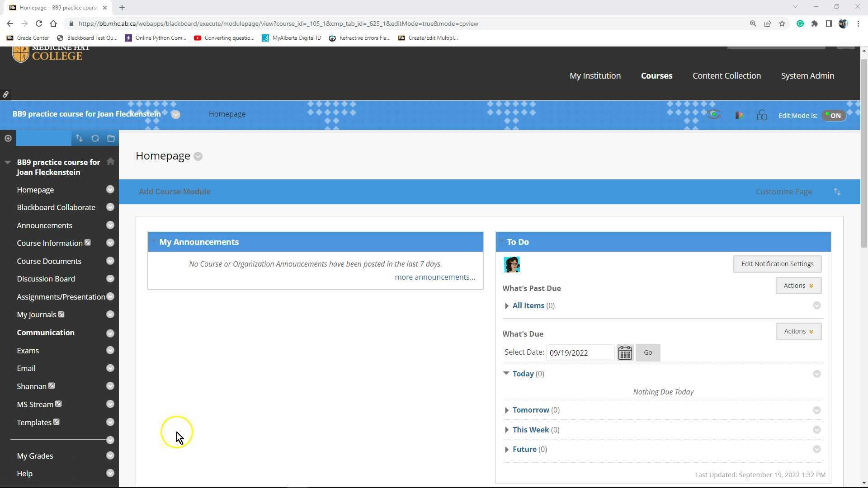The image size is (868, 488).
Task: Click more announcements link
Action: point(435,277)
